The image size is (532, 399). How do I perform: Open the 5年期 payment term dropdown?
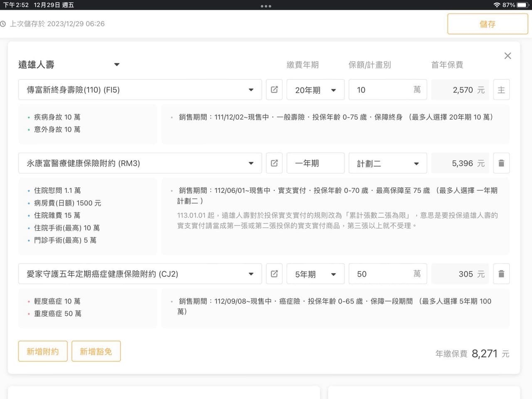(315, 274)
